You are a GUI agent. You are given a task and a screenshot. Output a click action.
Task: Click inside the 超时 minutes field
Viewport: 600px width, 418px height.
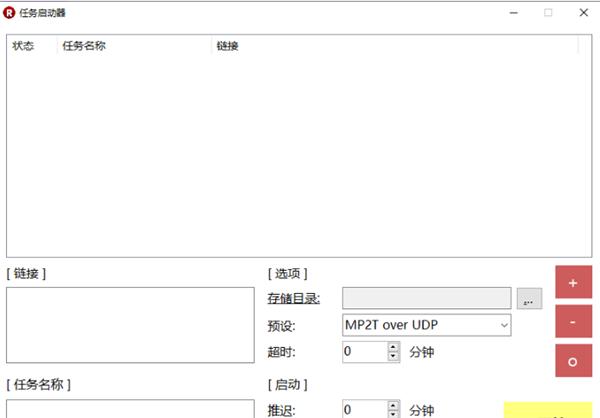tap(365, 352)
